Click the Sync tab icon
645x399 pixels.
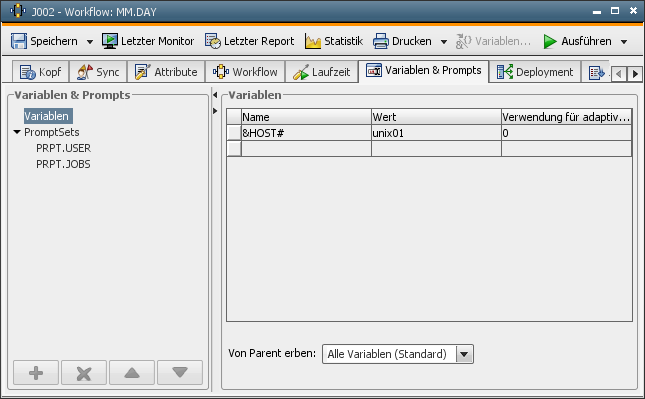click(85, 72)
